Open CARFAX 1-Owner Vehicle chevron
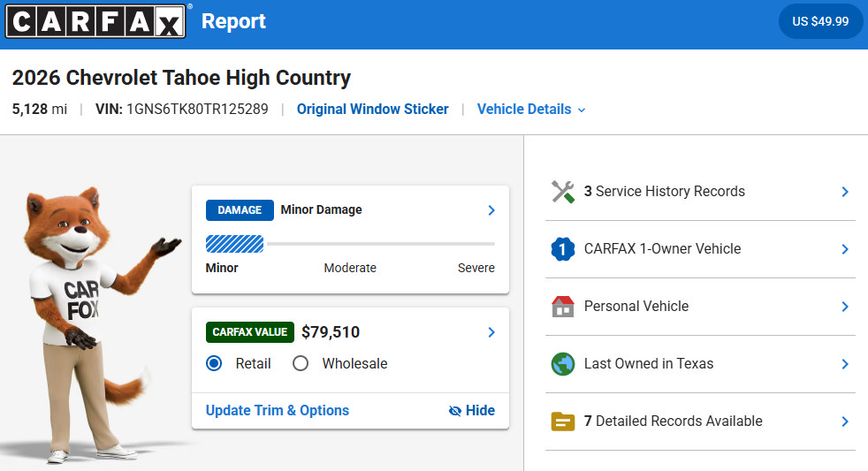868x471 pixels. (845, 249)
